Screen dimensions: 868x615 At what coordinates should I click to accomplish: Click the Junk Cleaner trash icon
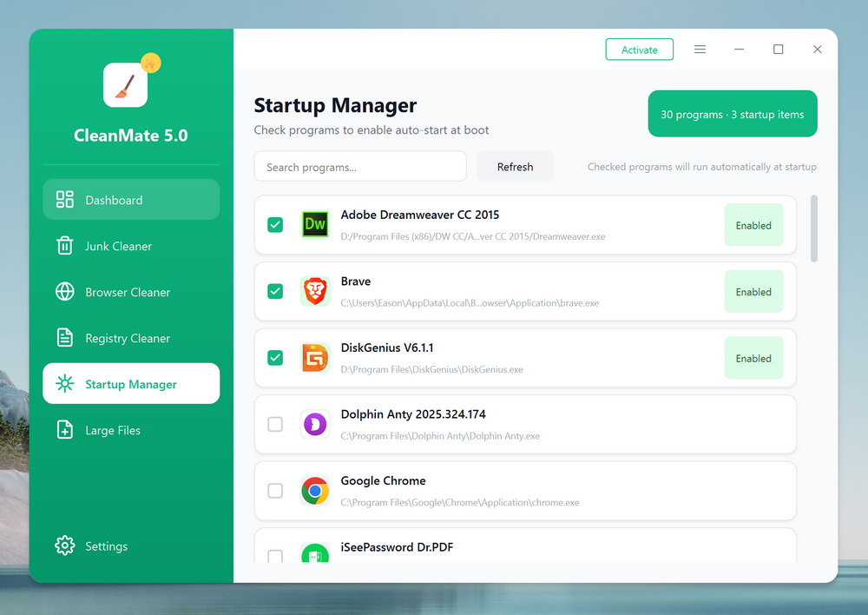click(64, 246)
